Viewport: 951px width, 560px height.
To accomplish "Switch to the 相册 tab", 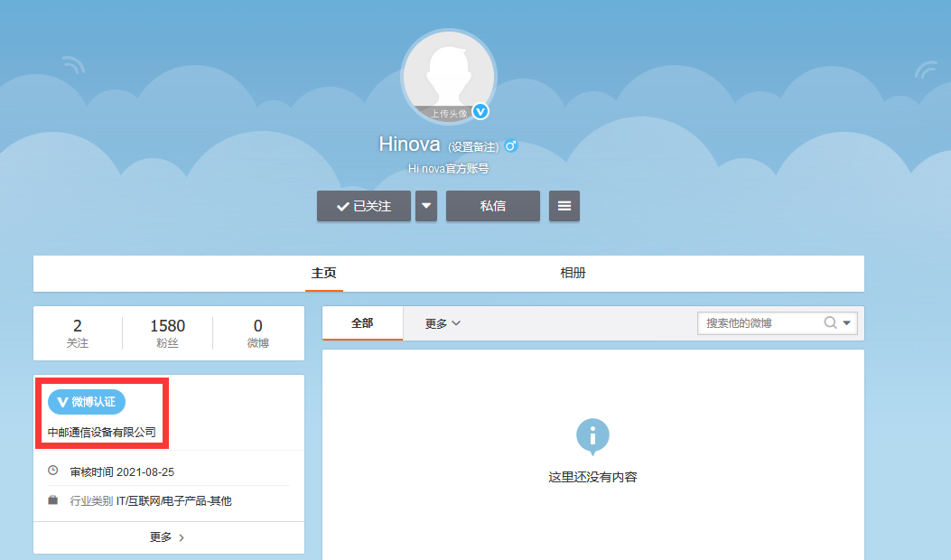I will coord(573,274).
